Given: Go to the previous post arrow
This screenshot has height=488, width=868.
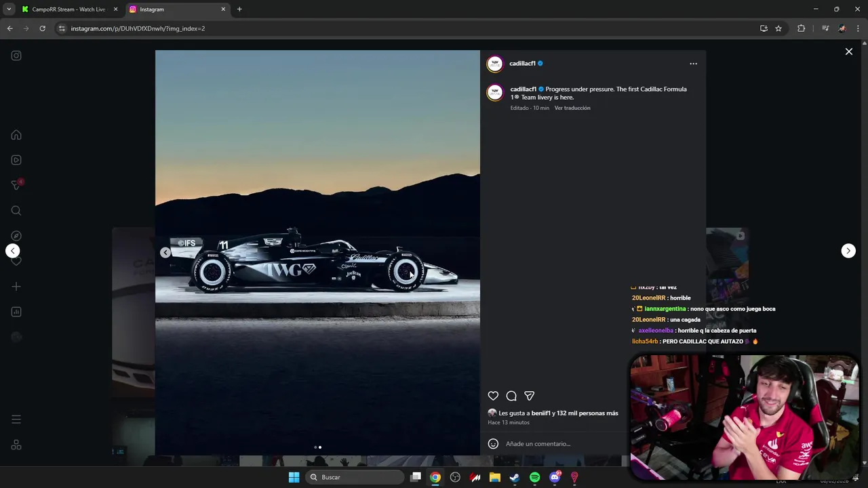Looking at the screenshot, I should click(12, 251).
